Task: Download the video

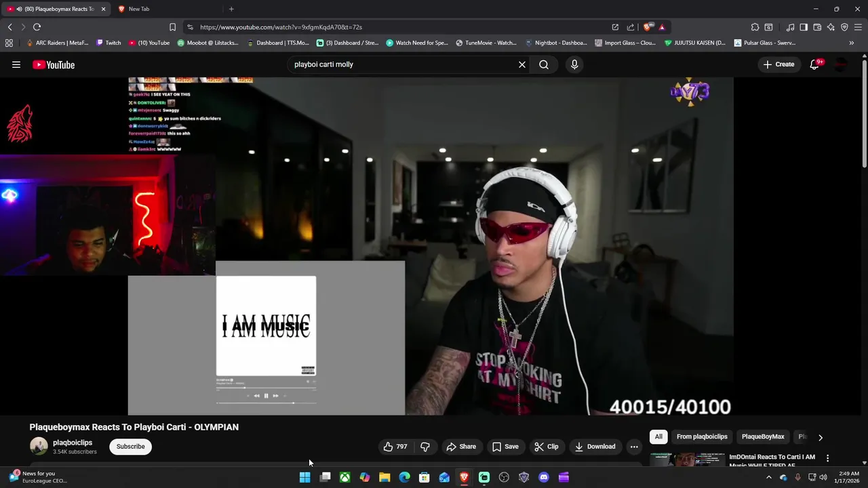Action: click(595, 447)
